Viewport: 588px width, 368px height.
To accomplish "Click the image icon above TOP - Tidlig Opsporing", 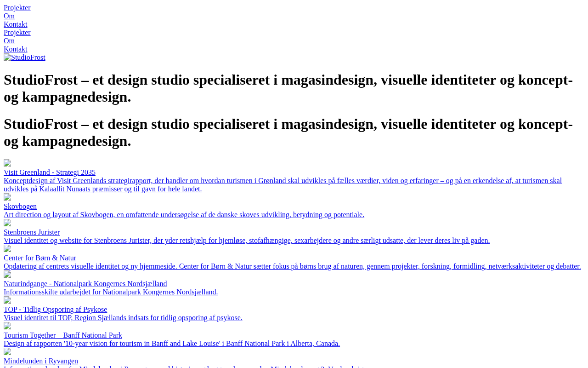I will point(7,300).
